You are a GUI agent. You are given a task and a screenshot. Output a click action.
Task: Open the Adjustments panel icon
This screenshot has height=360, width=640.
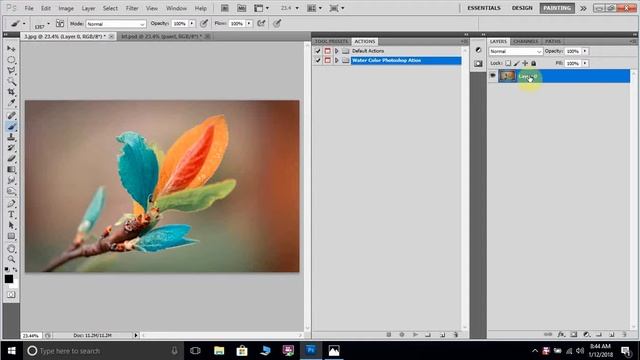[x=478, y=50]
